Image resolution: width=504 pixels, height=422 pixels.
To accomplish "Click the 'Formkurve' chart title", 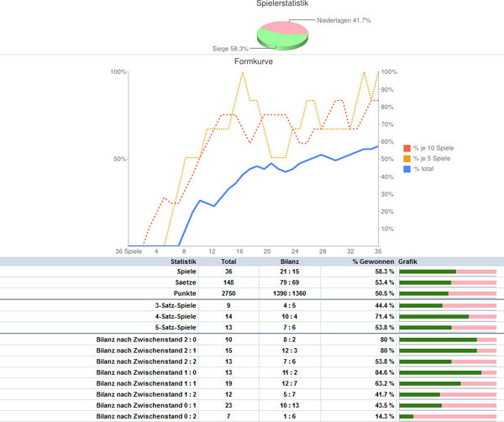I will pos(254,61).
